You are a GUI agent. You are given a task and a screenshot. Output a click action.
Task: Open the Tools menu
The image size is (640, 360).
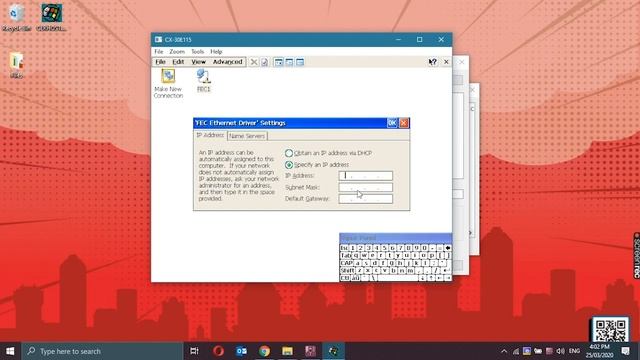(x=197, y=52)
